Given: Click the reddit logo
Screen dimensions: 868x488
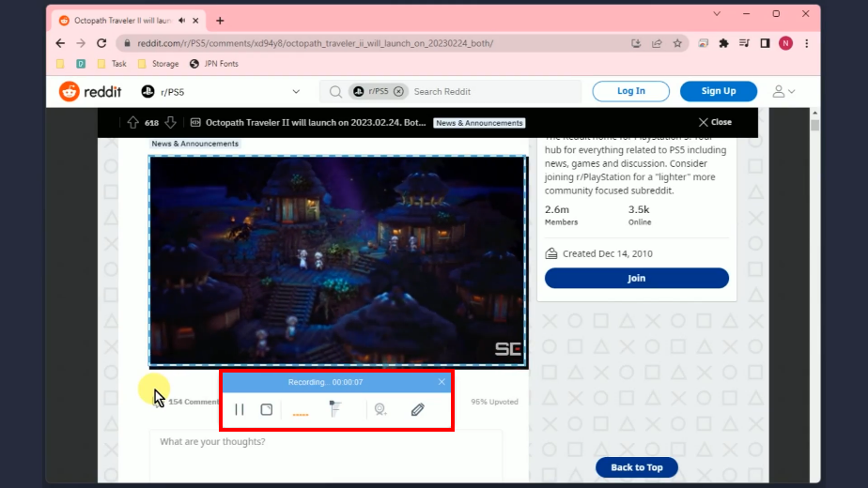Looking at the screenshot, I should tap(90, 92).
